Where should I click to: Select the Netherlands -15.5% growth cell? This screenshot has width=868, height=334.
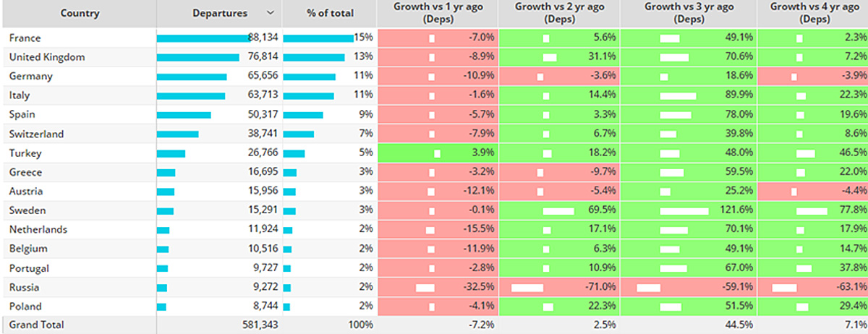pyautogui.click(x=437, y=229)
